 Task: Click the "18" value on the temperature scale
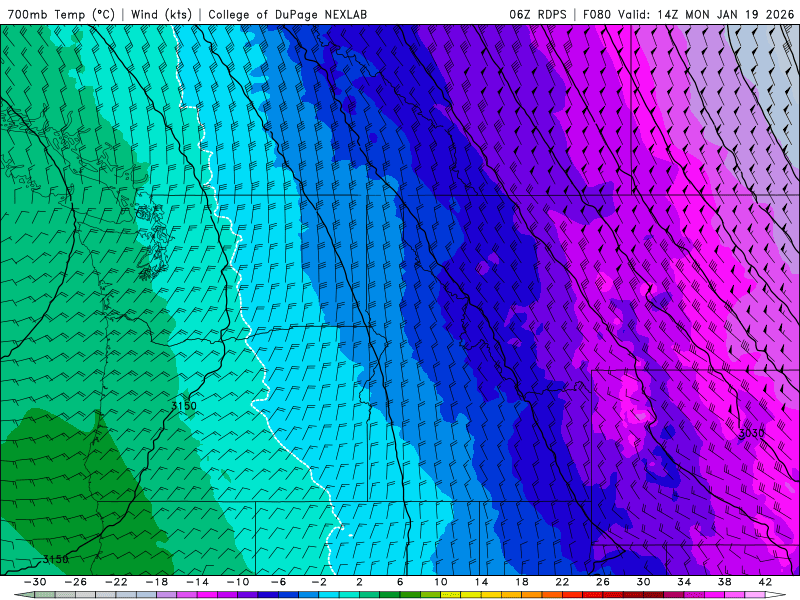[521, 582]
